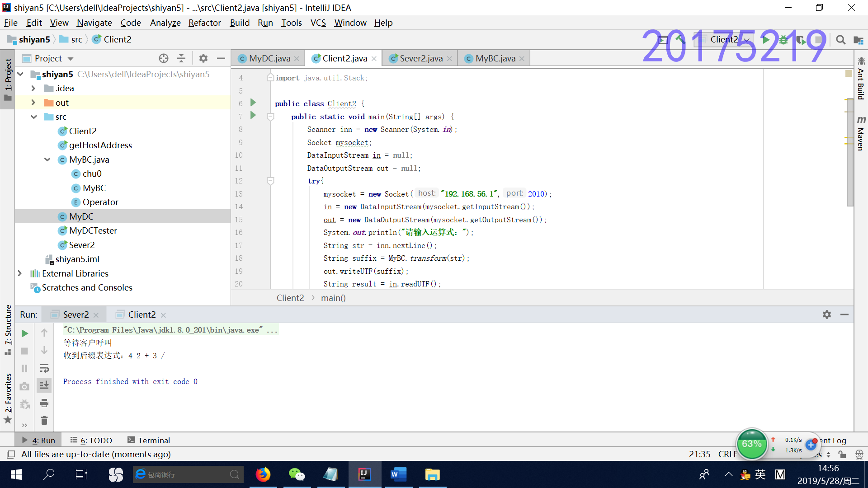This screenshot has height=488, width=868.
Task: Click the locate target icon in Project panel
Action: [164, 58]
